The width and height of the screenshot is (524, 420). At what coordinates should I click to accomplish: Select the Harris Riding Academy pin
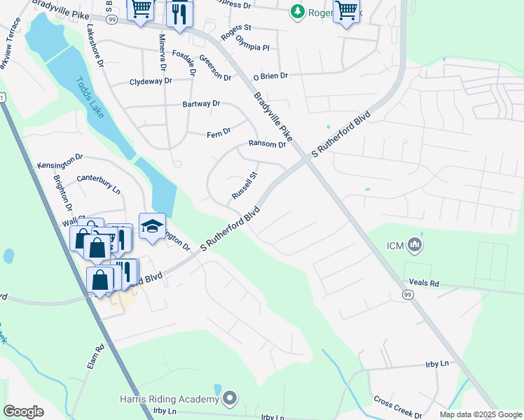tap(230, 398)
